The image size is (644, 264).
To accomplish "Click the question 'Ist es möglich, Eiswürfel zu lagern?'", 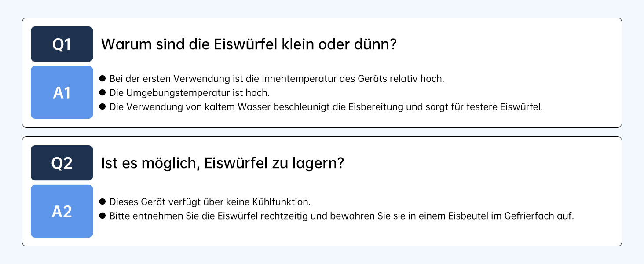I will point(222,163).
